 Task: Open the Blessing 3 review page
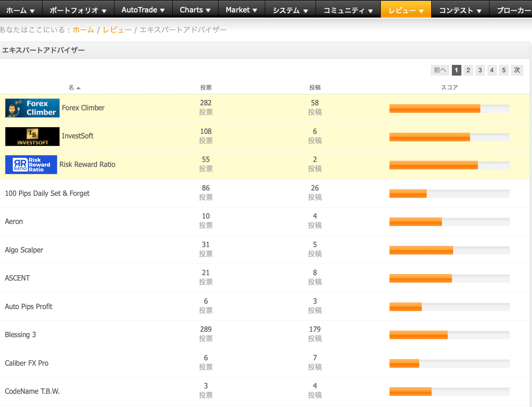point(20,335)
